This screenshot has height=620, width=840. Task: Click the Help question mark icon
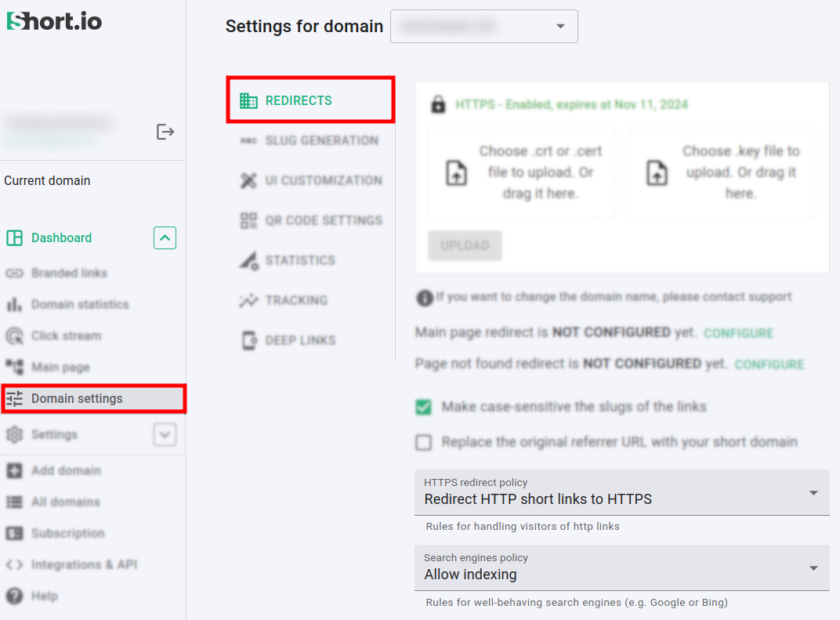(14, 596)
